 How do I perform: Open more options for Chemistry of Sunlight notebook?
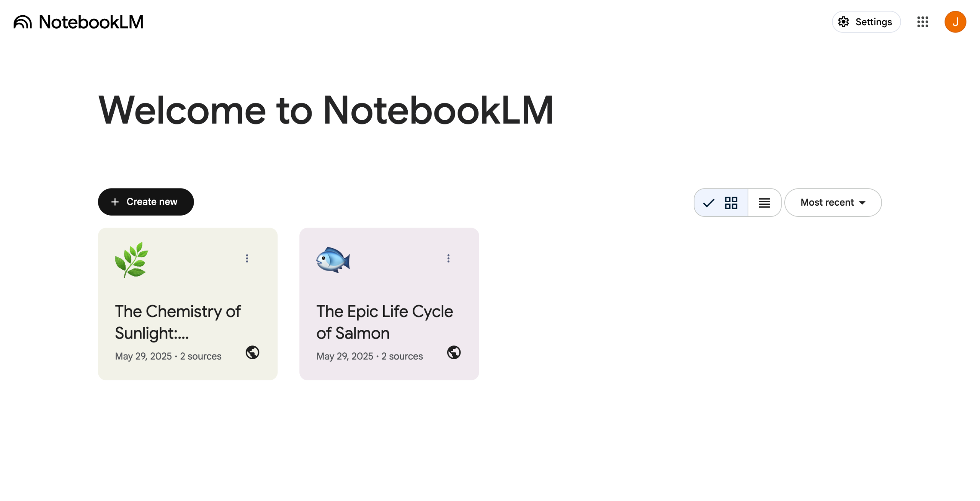click(247, 259)
